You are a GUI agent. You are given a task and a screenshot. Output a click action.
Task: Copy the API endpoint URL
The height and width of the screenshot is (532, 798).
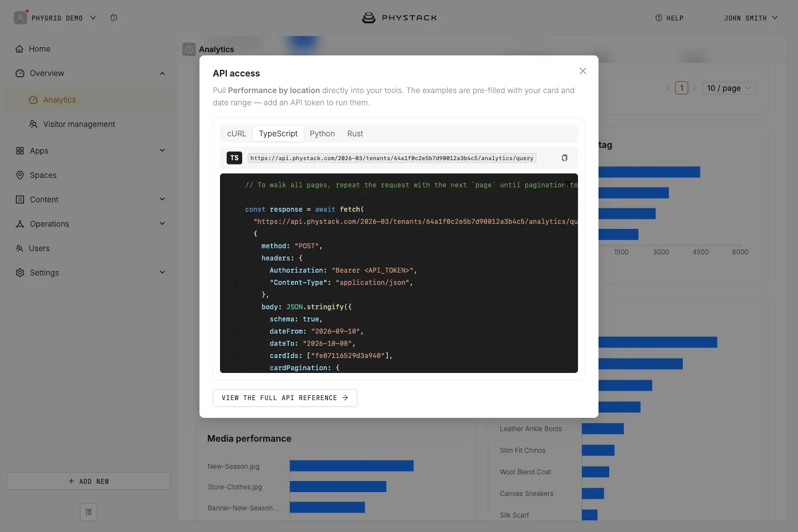coord(564,158)
